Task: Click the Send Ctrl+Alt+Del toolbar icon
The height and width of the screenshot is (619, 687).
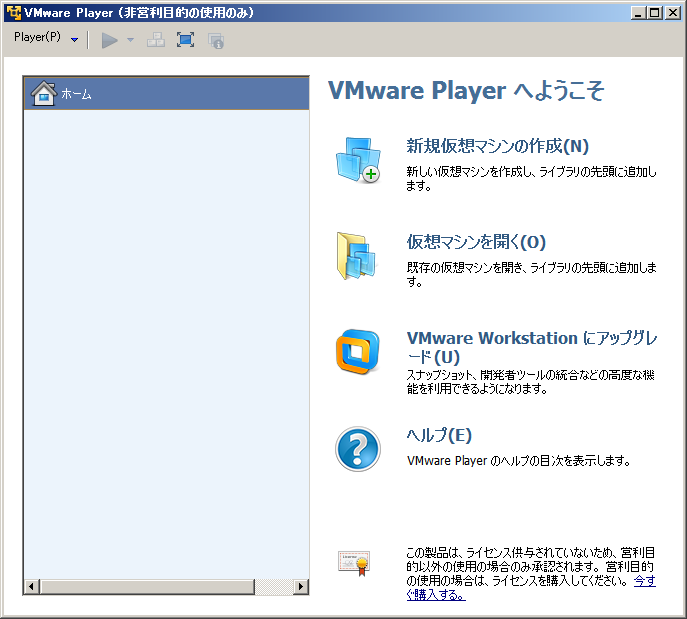Action: coord(156,40)
